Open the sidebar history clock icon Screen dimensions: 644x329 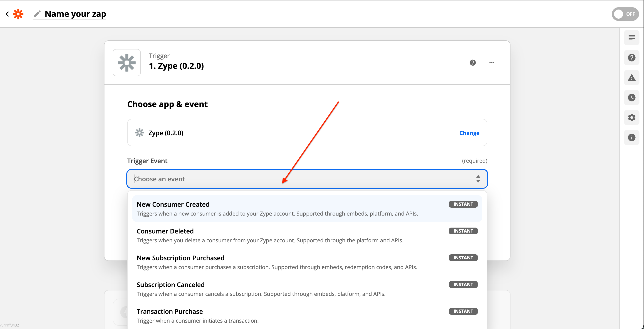632,97
